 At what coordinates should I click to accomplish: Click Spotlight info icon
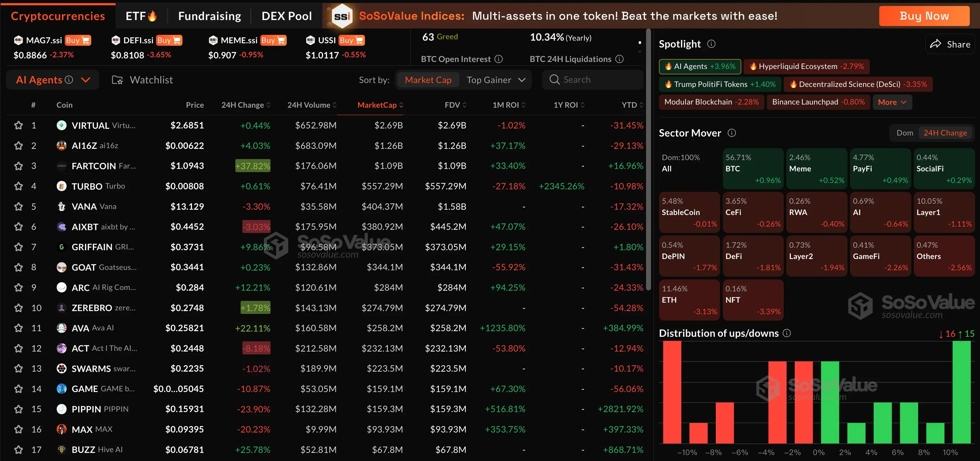coord(711,44)
